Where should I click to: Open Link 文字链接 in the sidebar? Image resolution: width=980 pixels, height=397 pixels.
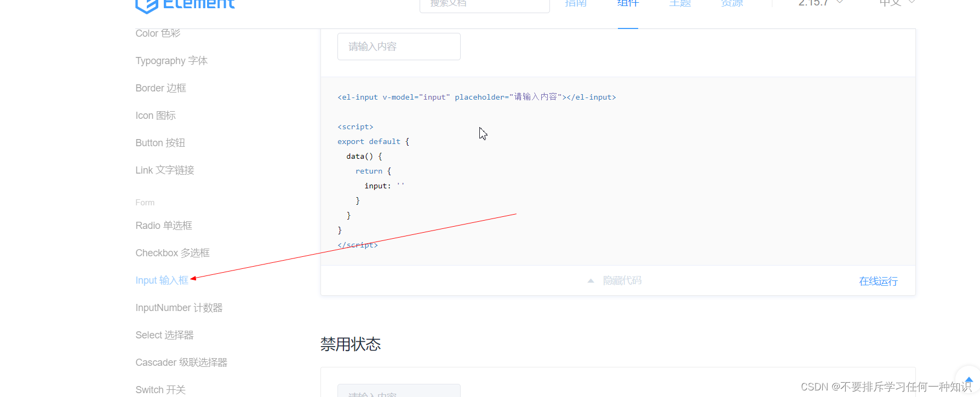tap(165, 170)
